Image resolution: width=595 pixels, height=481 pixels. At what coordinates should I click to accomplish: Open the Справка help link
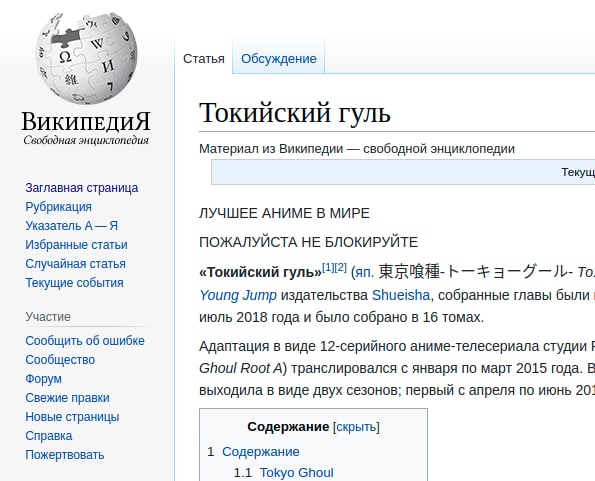coord(49,435)
